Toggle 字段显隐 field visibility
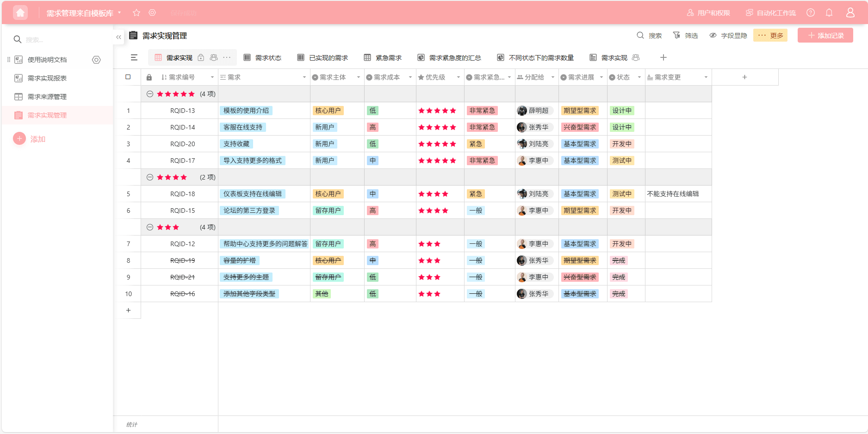This screenshot has height=434, width=868. pyautogui.click(x=728, y=36)
